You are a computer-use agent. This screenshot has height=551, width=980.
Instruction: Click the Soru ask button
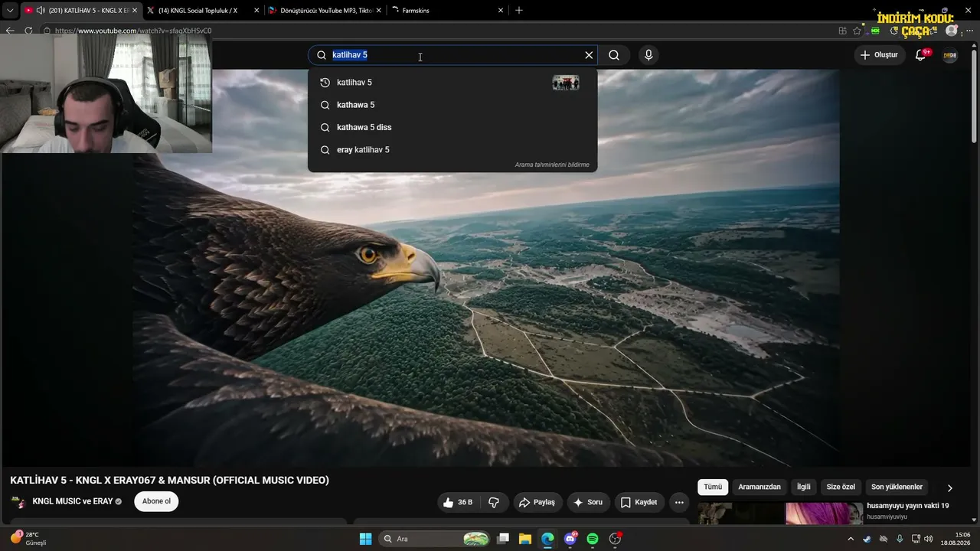[x=588, y=503]
